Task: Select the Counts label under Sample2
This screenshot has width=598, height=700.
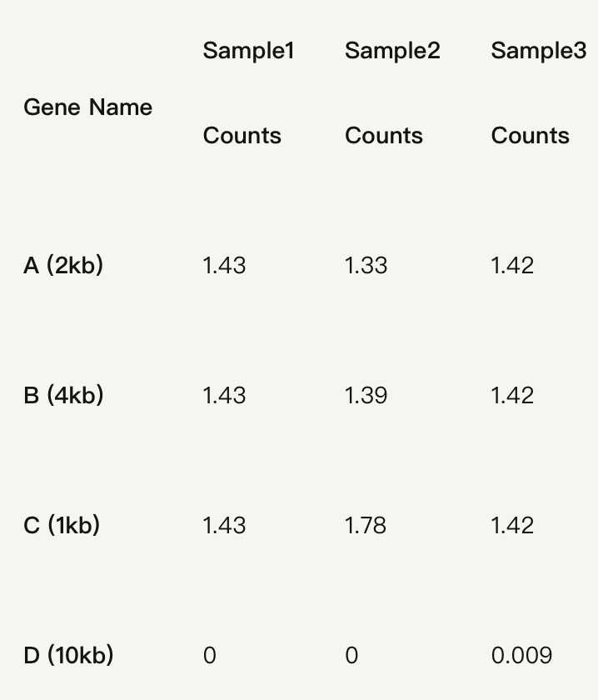Action: point(383,136)
